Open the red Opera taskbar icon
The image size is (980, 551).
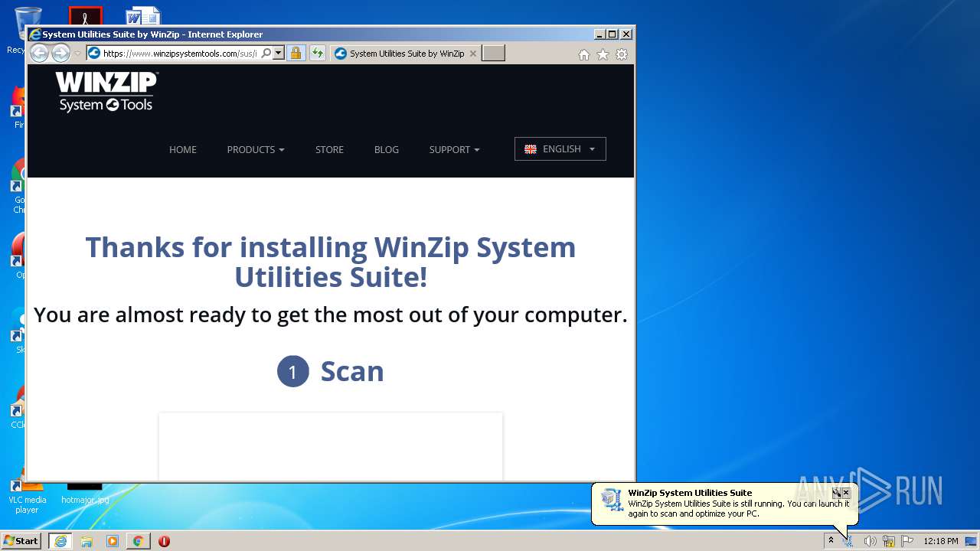pos(164,541)
